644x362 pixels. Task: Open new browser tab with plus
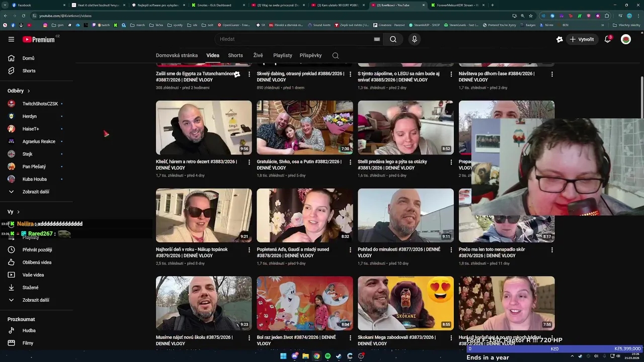[x=492, y=5]
